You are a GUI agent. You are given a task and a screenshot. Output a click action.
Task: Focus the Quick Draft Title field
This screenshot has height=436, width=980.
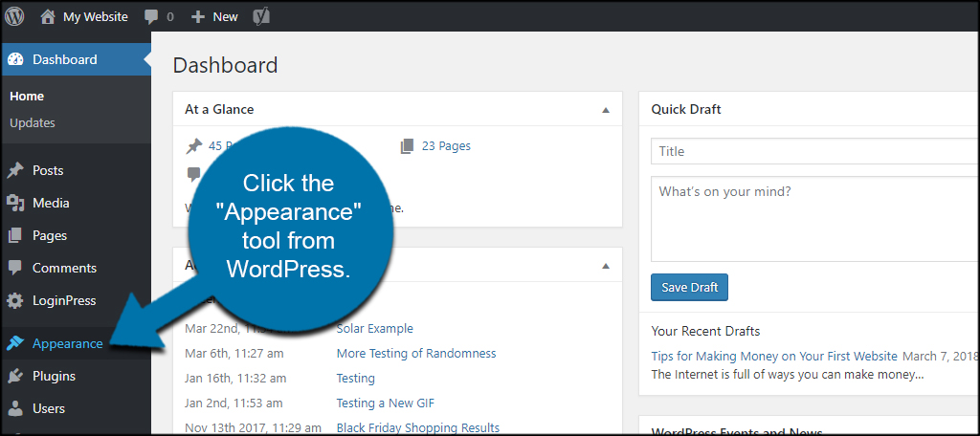(815, 151)
